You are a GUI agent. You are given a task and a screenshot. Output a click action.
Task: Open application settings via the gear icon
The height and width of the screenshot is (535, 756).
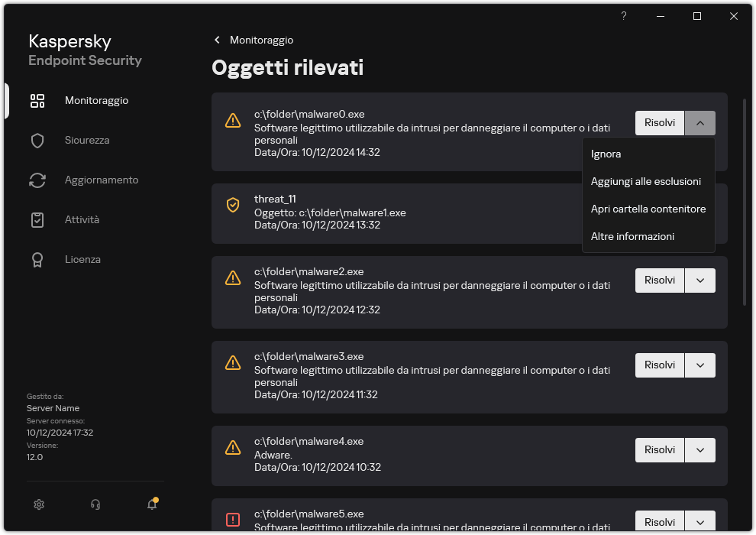pyautogui.click(x=39, y=504)
